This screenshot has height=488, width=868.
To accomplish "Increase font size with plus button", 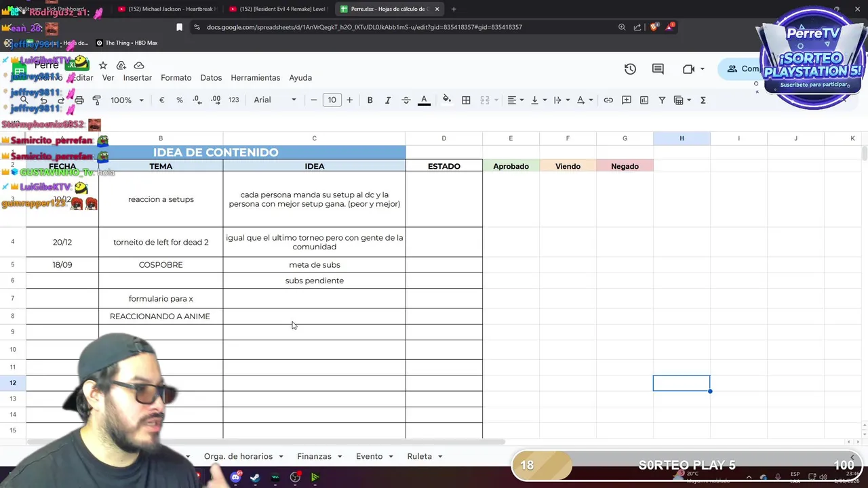I will tap(349, 100).
